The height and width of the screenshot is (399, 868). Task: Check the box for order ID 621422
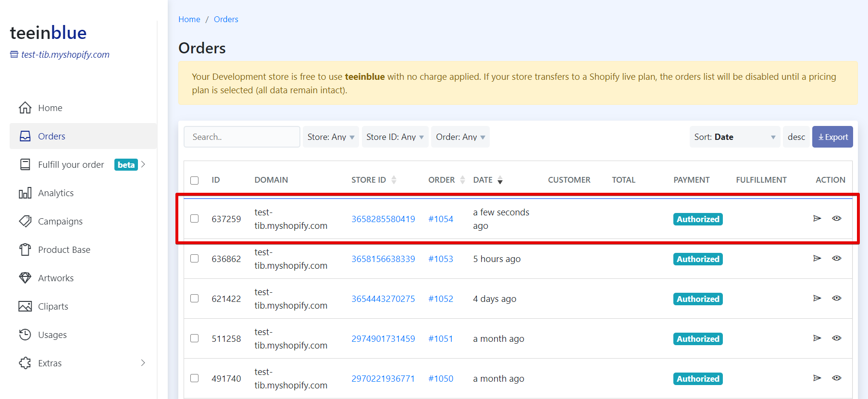(194, 298)
